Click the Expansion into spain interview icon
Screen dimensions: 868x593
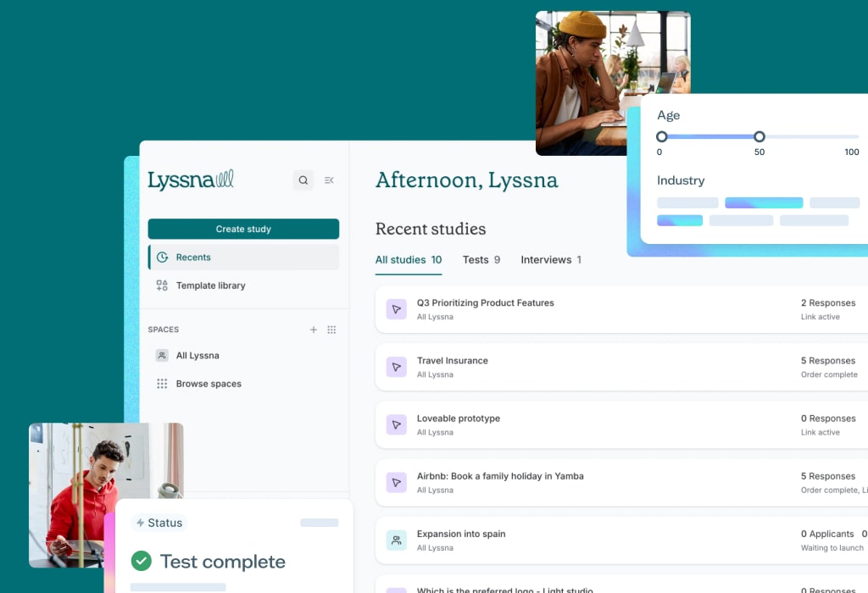397,540
